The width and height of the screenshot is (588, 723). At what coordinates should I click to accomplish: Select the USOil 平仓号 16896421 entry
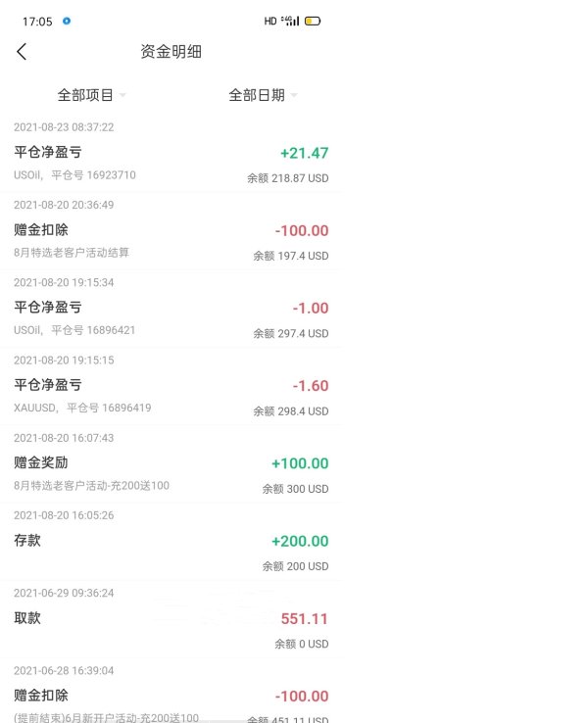(171, 309)
